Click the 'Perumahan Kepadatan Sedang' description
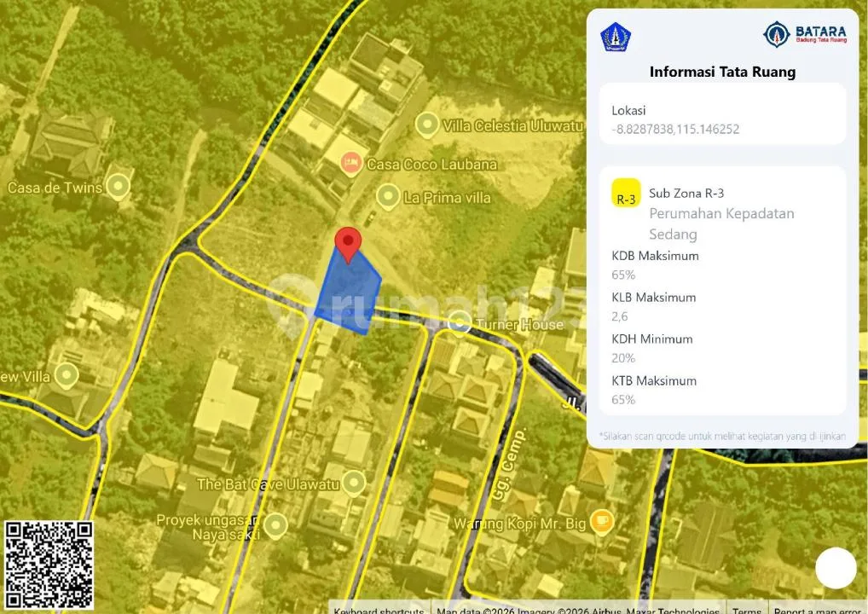Viewport: 868px width, 614px height. point(722,223)
